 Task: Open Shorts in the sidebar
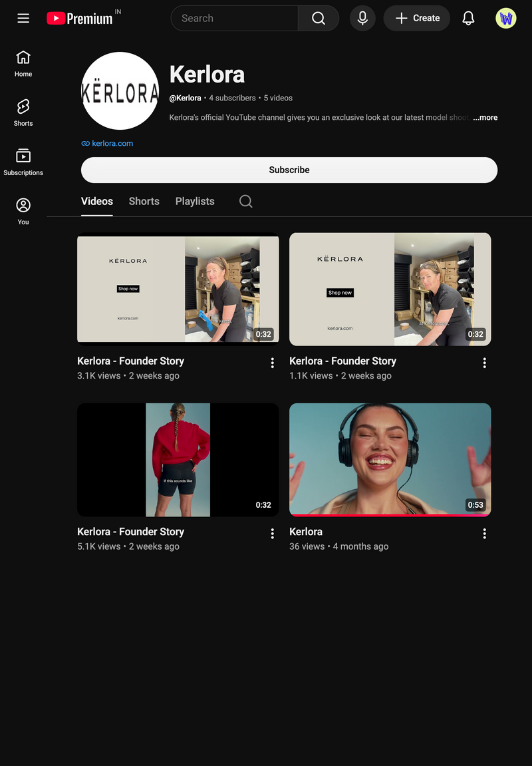click(x=23, y=113)
